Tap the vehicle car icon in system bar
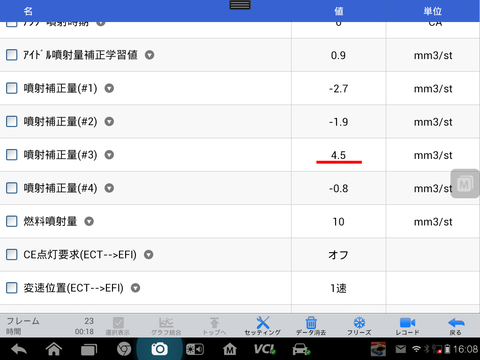 click(x=301, y=349)
